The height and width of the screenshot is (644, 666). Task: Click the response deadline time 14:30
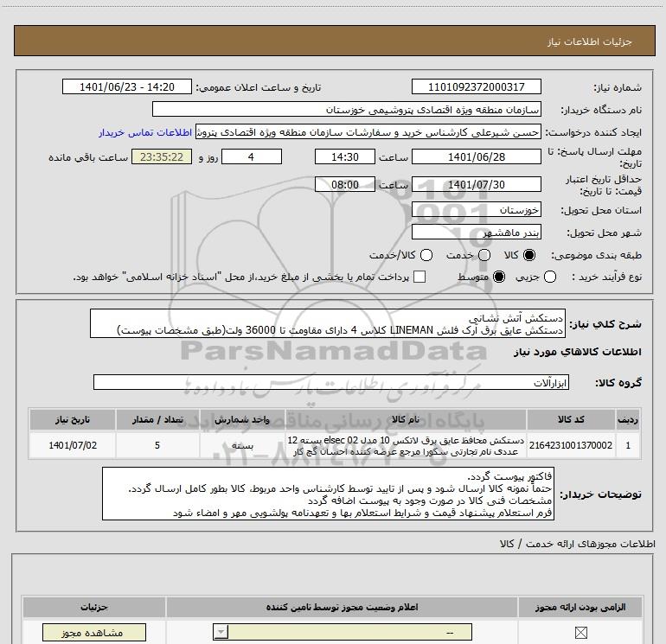[345, 157]
